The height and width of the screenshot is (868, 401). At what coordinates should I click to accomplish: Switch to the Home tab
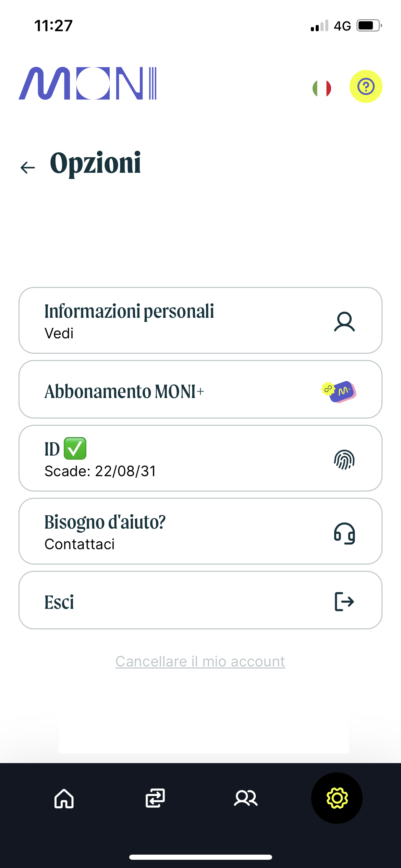[64, 798]
